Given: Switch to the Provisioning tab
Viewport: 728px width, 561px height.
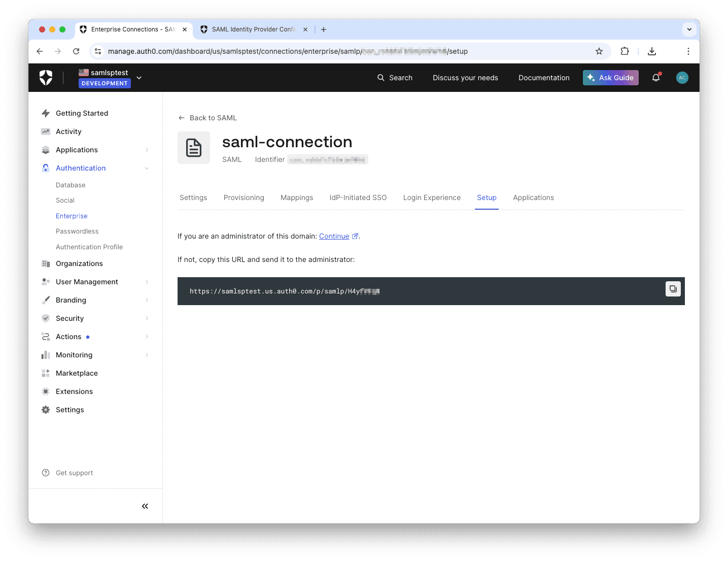Looking at the screenshot, I should click(x=244, y=197).
